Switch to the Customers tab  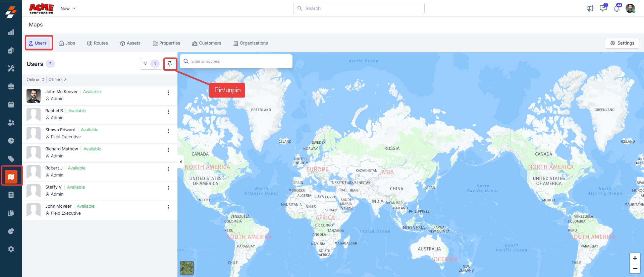(207, 43)
